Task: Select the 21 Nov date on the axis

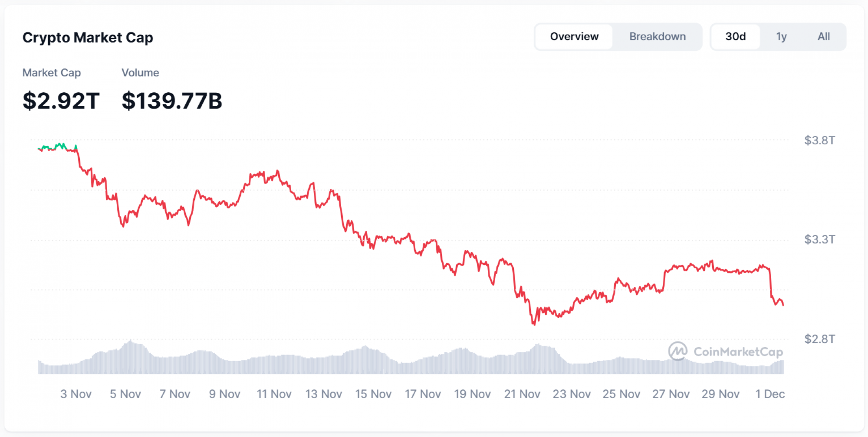Action: [522, 394]
